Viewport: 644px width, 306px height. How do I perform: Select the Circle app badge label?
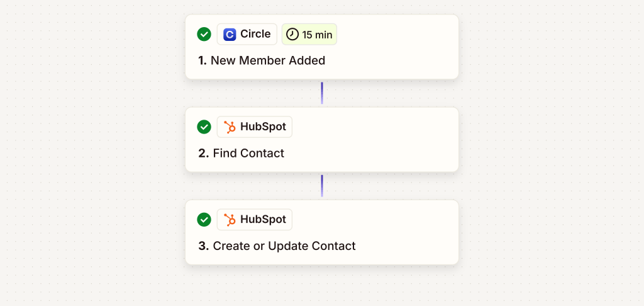tap(255, 35)
